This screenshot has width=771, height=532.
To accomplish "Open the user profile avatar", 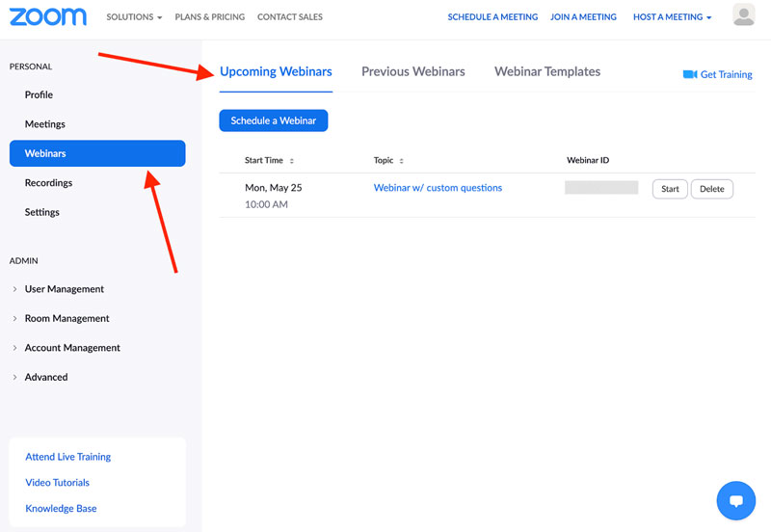I will 743,15.
